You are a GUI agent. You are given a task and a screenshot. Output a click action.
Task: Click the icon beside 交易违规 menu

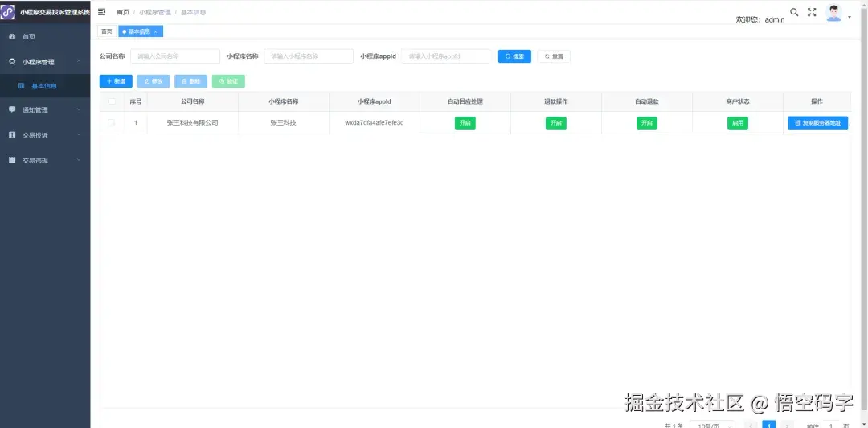coord(12,160)
